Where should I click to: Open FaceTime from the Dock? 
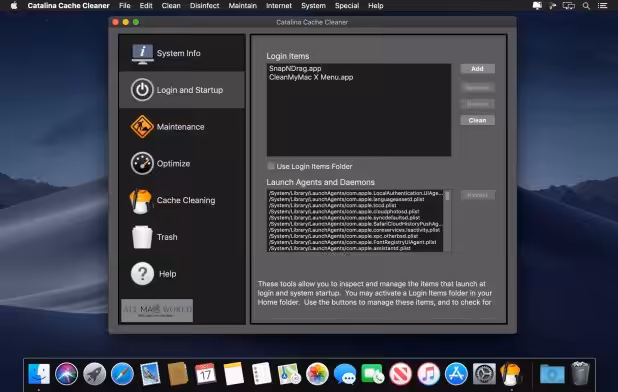(x=372, y=373)
